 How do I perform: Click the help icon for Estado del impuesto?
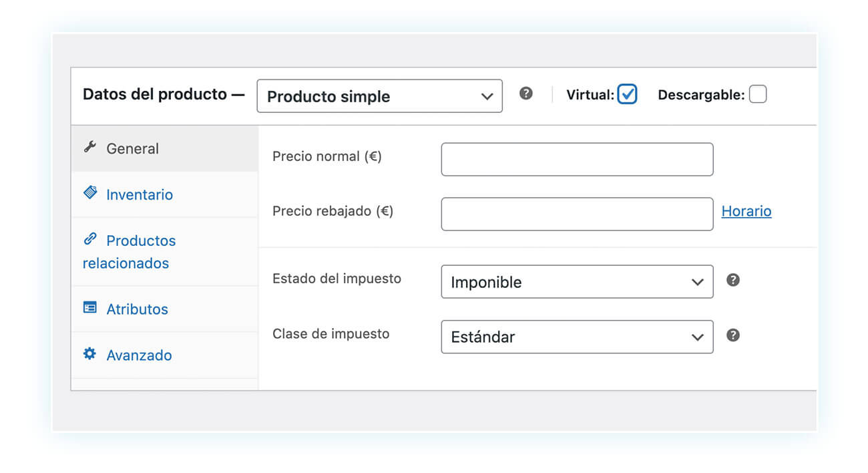point(733,280)
